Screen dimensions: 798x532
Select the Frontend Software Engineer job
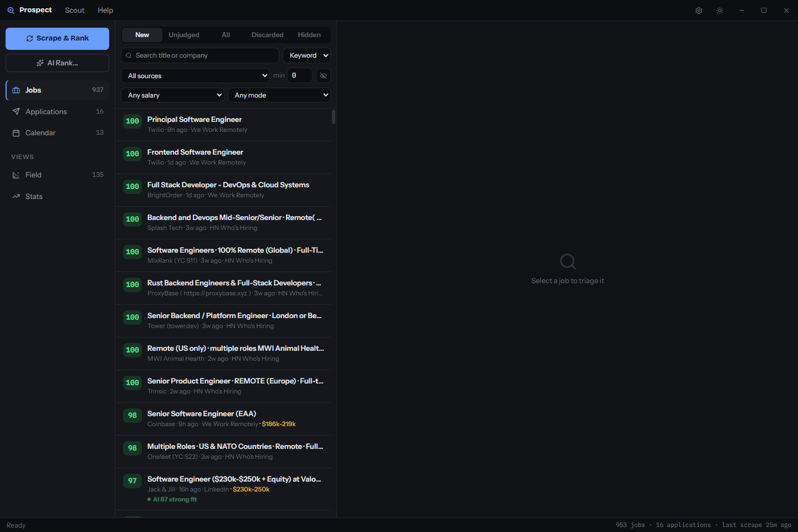click(x=223, y=157)
